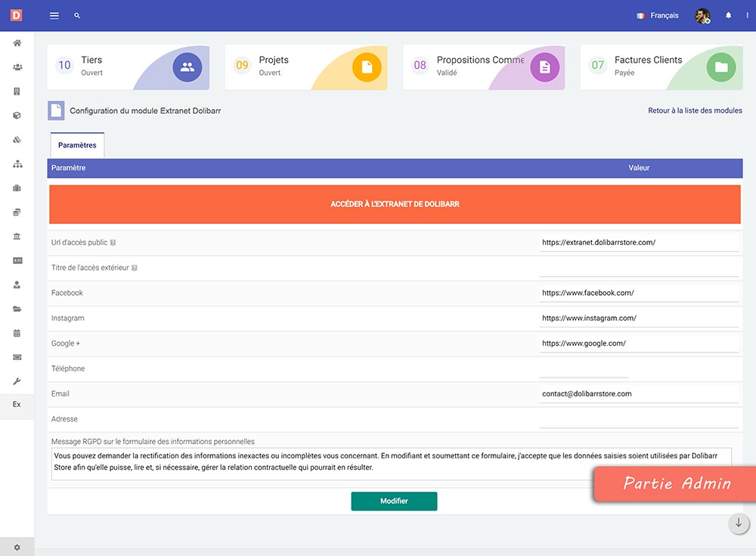Screen dimensions: 756x556
Task: Click the purple propositions document icon
Action: (544, 67)
